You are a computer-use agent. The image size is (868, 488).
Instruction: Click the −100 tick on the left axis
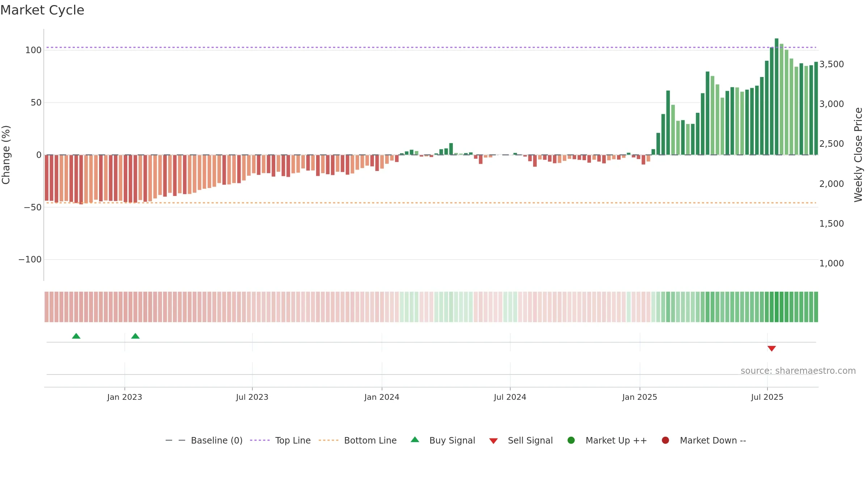tap(30, 260)
